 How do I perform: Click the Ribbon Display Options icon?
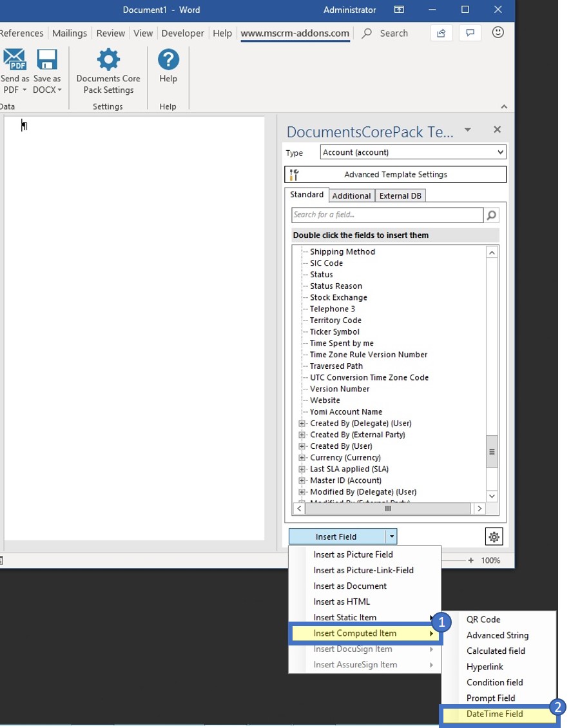[x=399, y=10]
